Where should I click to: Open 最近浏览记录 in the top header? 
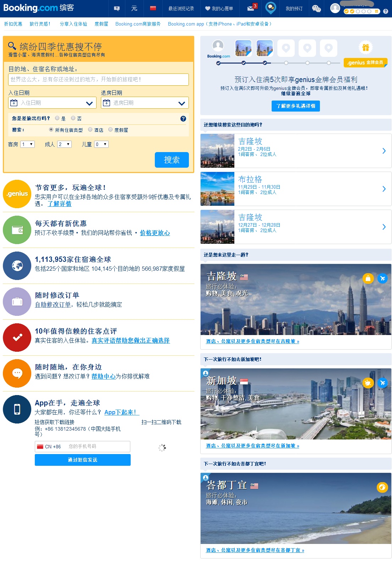[181, 9]
